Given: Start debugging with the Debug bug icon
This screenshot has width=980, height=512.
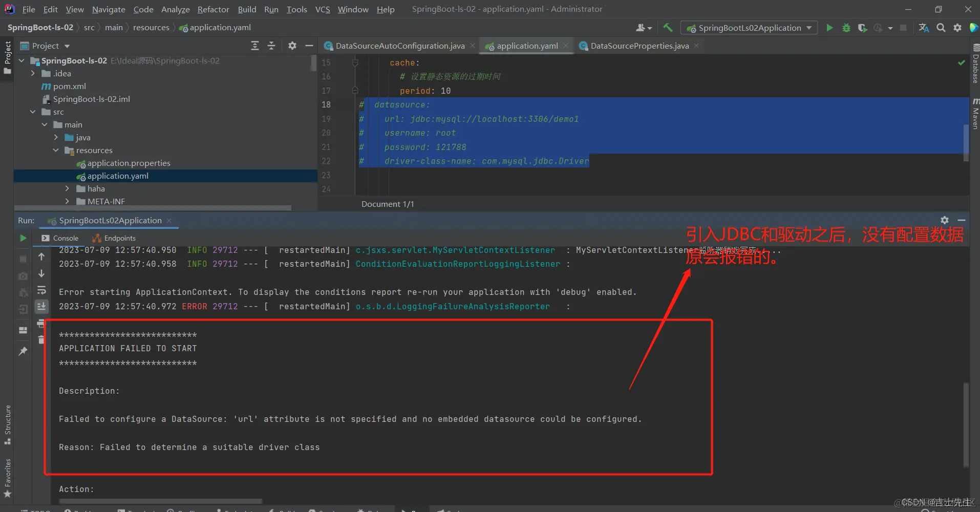Looking at the screenshot, I should (x=846, y=28).
